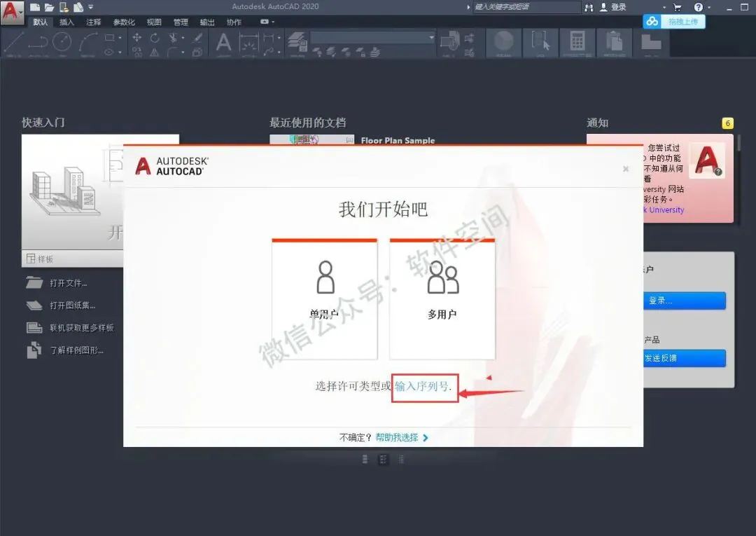The image size is (756, 536).
Task: Select the Circle tool in the ribbon
Action: [62, 43]
